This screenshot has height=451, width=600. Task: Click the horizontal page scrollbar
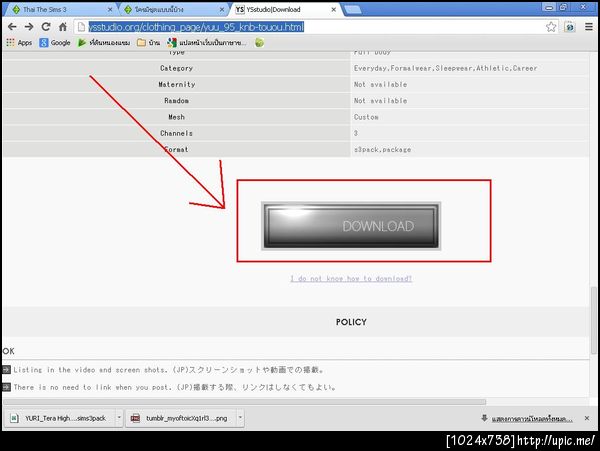click(x=245, y=402)
